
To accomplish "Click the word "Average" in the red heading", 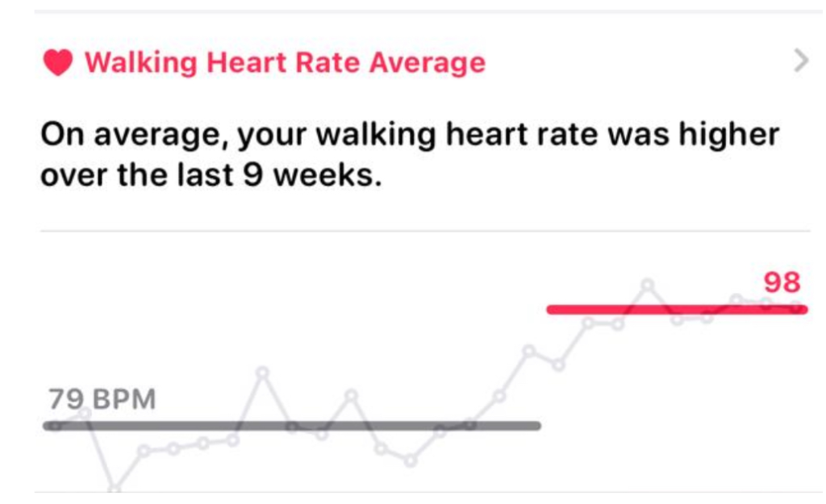I will 428,63.
